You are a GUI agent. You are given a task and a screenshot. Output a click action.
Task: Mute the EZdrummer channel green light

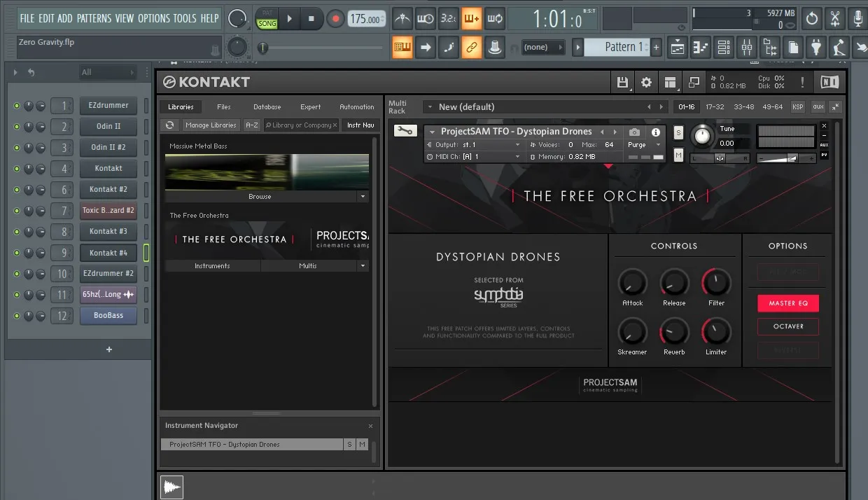coord(17,106)
